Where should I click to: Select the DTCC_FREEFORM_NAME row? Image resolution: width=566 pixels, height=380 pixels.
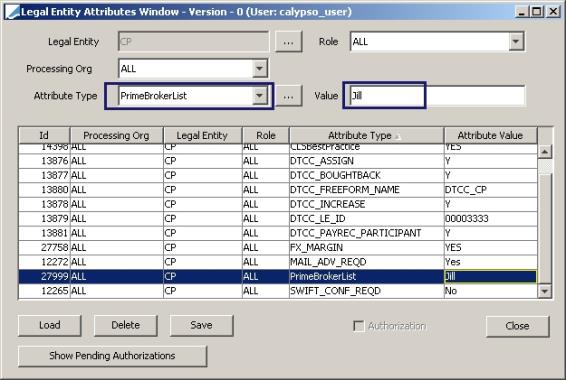(x=278, y=190)
